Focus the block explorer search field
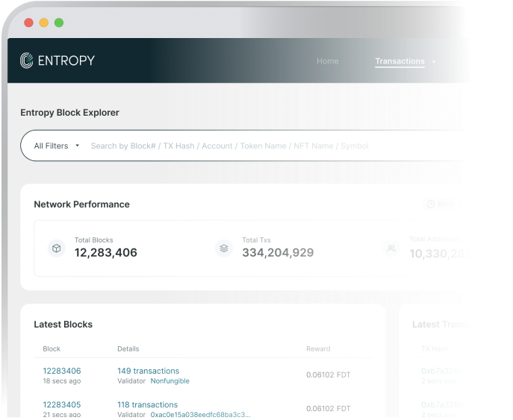The width and height of the screenshot is (513, 420). pyautogui.click(x=230, y=145)
